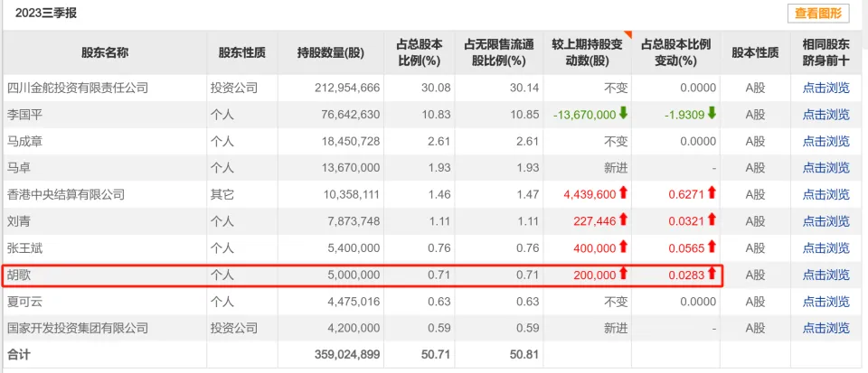Click red up arrow beside 0.0283 in 胡歌 row
This screenshot has height=373, width=868.
coord(712,275)
